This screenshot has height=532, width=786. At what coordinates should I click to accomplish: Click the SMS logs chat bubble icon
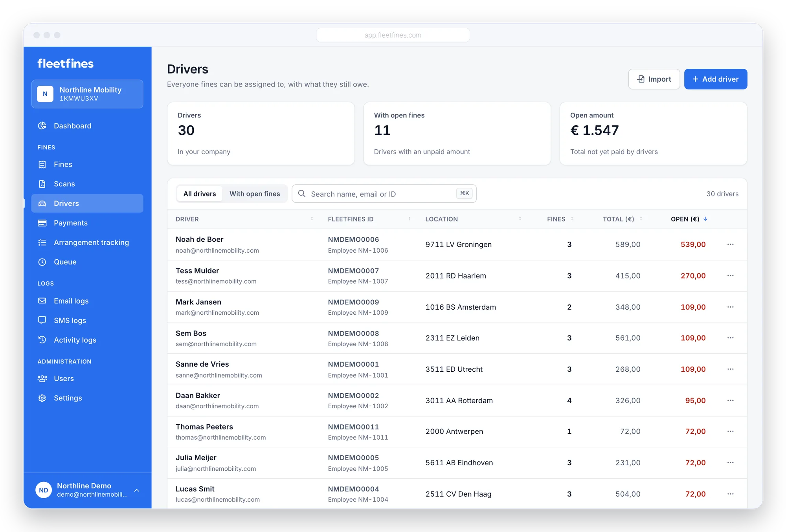pyautogui.click(x=42, y=320)
